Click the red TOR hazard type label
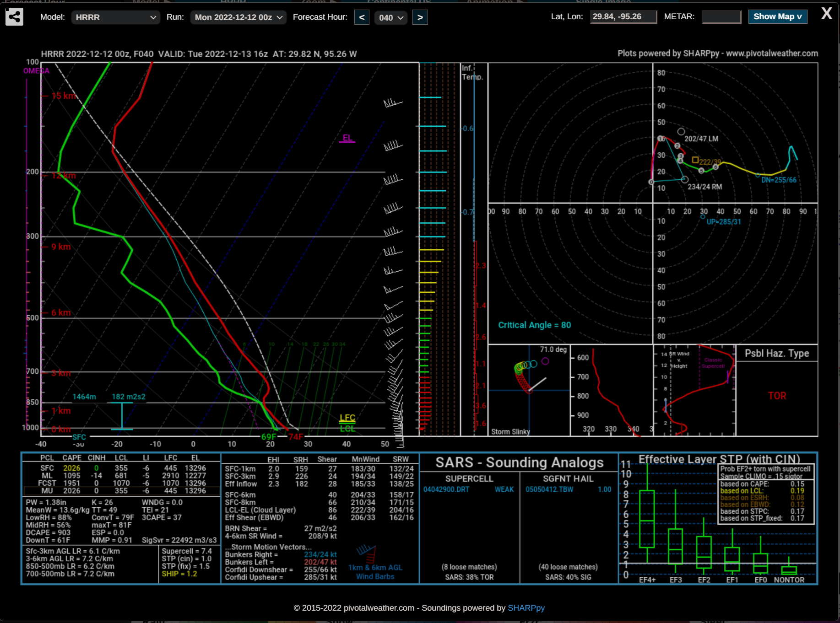Image resolution: width=840 pixels, height=623 pixels. [777, 396]
